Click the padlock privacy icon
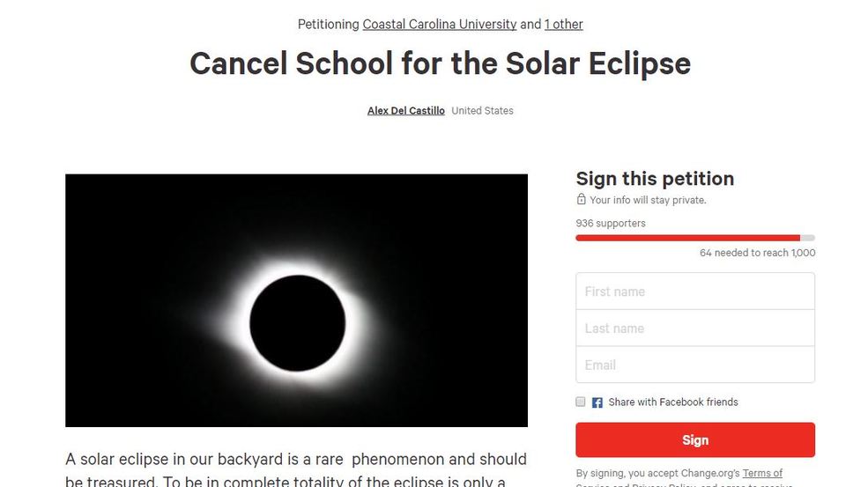868x487 pixels. point(582,199)
